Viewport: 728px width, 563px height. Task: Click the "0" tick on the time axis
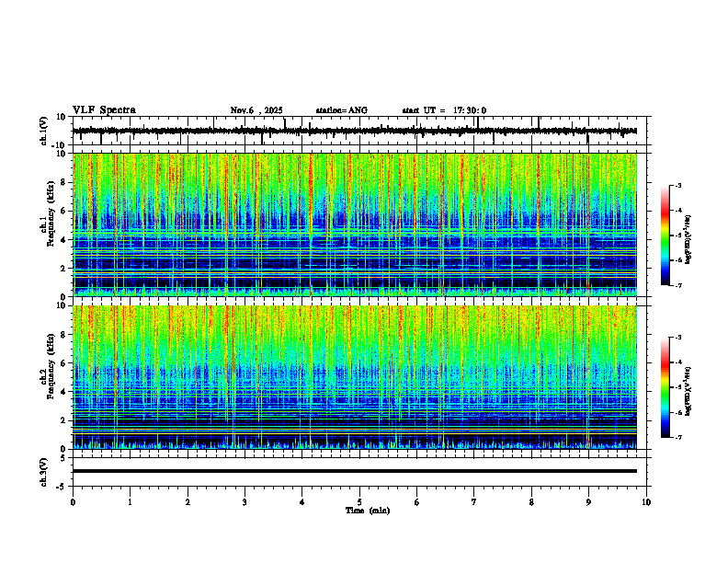tap(73, 502)
